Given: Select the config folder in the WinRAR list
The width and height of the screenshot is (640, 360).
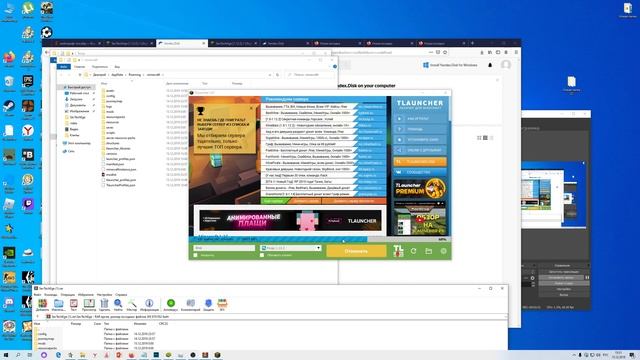Looking at the screenshot, I should 42,333.
